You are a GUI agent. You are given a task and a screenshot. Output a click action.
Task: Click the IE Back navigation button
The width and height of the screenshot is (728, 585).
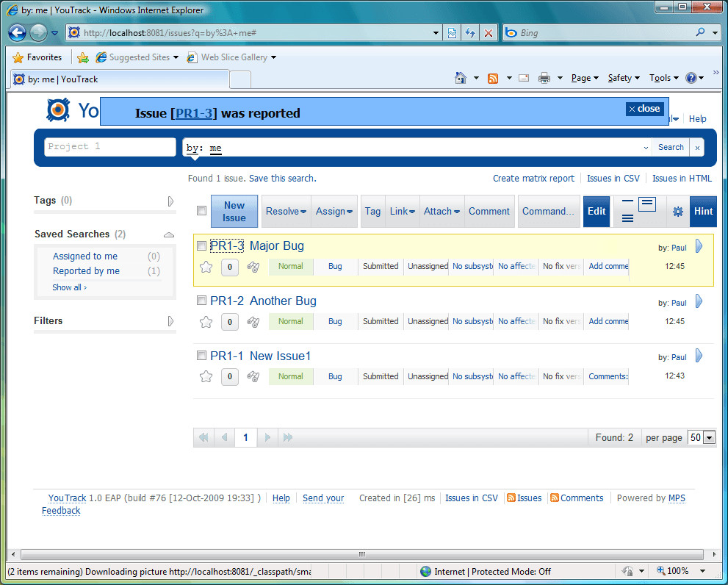point(17,32)
